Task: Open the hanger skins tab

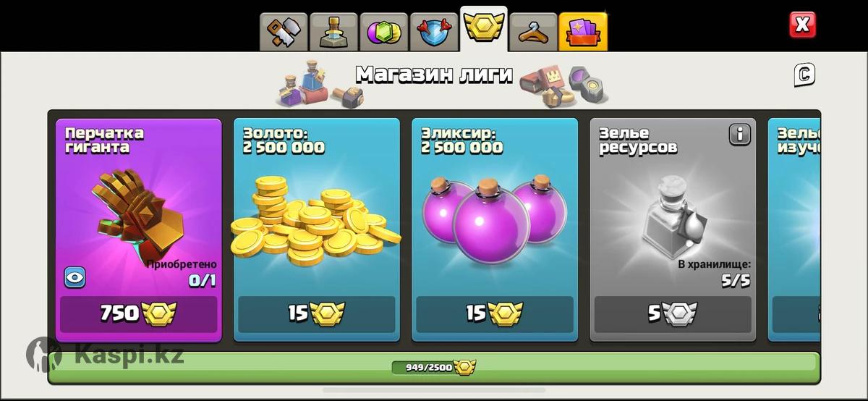Action: [x=534, y=32]
